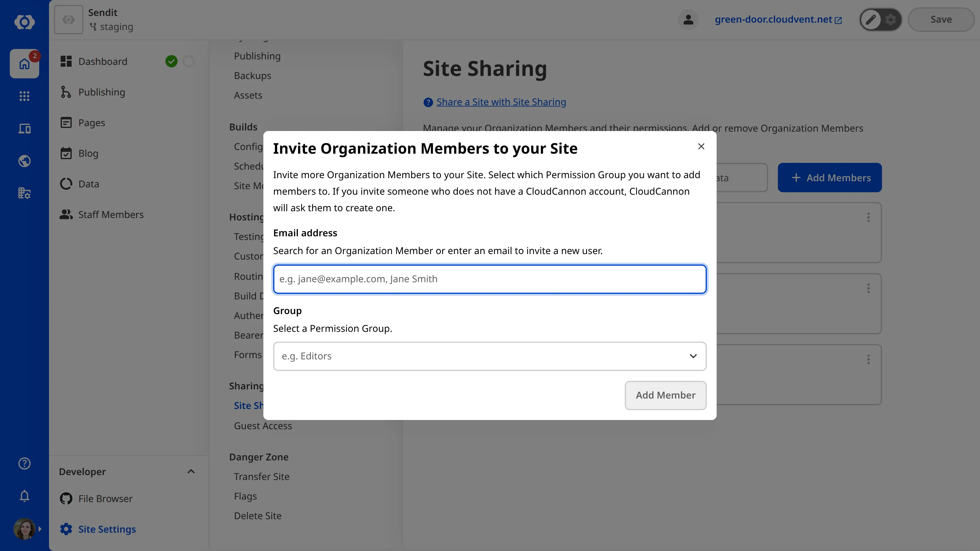
Task: Open Data in the site navigation
Action: (89, 184)
